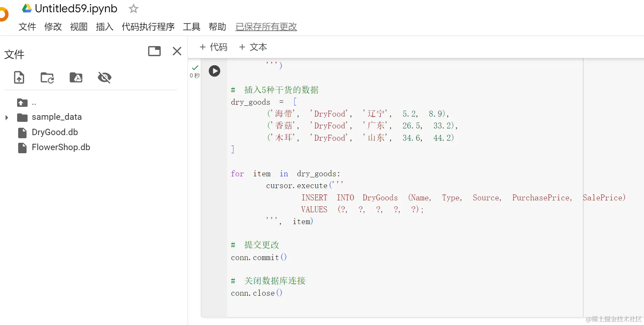Toggle hidden files visibility icon
The height and width of the screenshot is (325, 644).
point(104,77)
